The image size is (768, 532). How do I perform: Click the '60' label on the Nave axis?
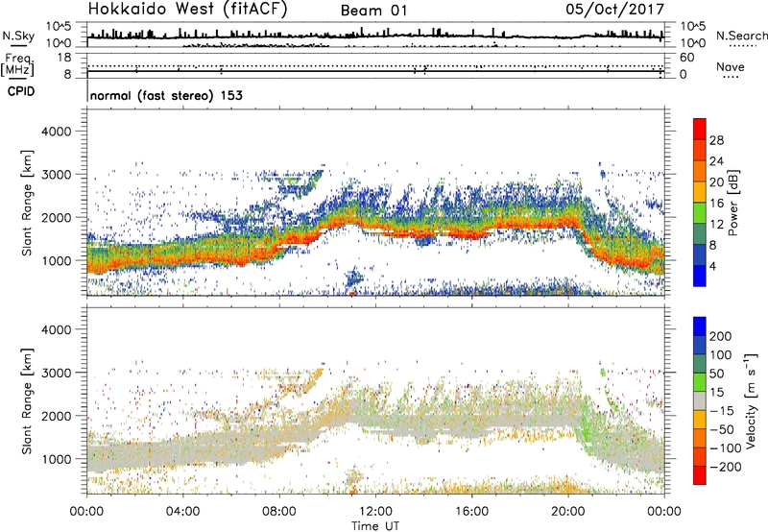point(686,58)
